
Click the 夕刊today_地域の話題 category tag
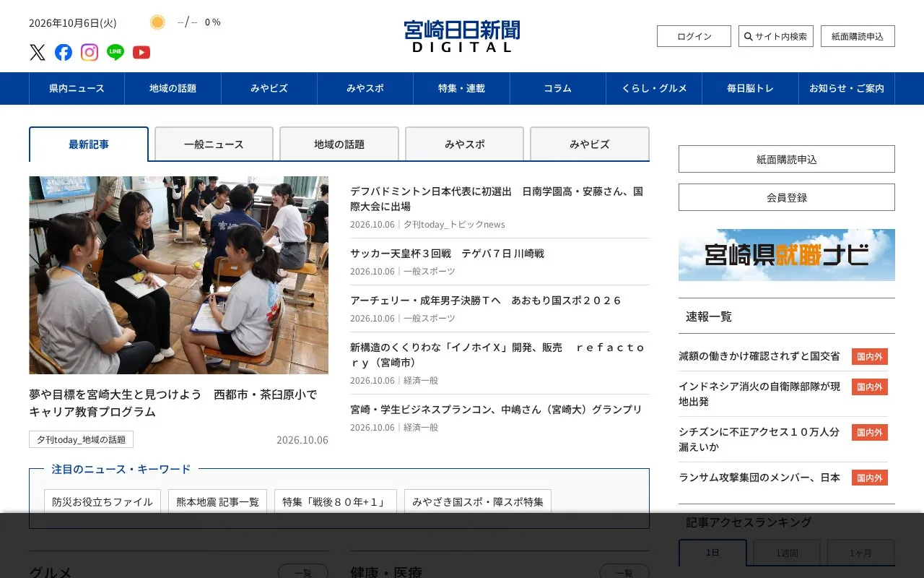[x=81, y=439]
